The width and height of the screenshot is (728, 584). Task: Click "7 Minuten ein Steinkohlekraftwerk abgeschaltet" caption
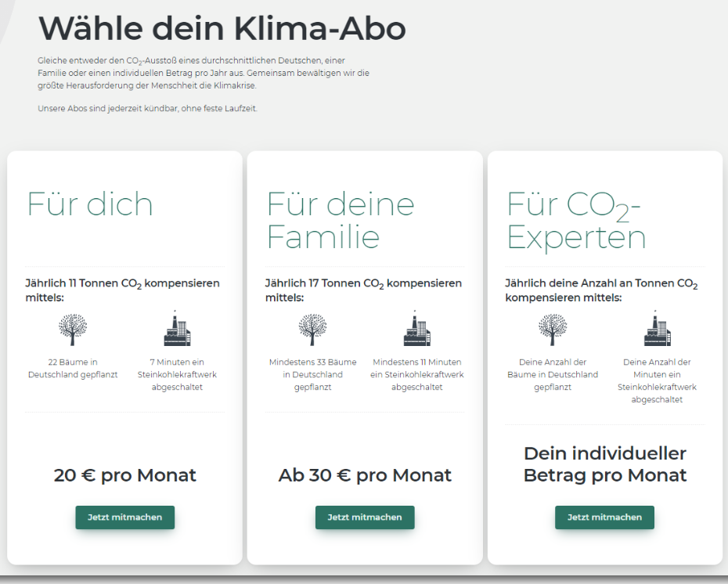tap(177, 374)
